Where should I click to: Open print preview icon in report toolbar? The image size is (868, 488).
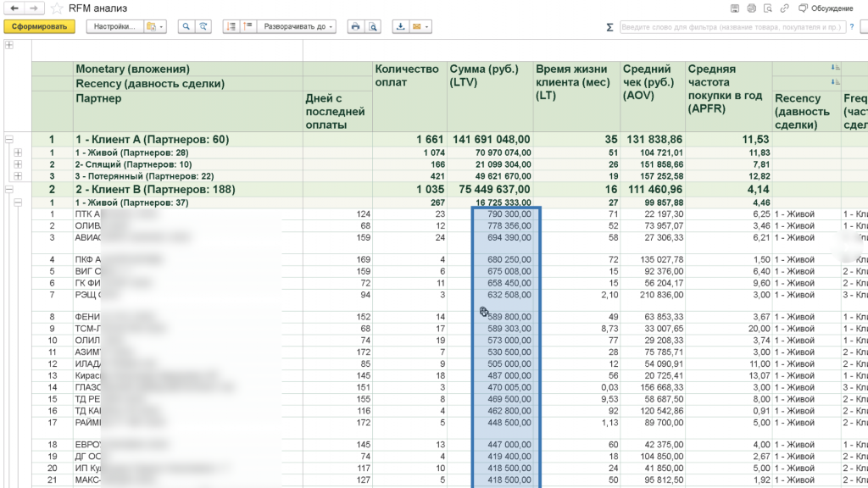[x=373, y=26]
